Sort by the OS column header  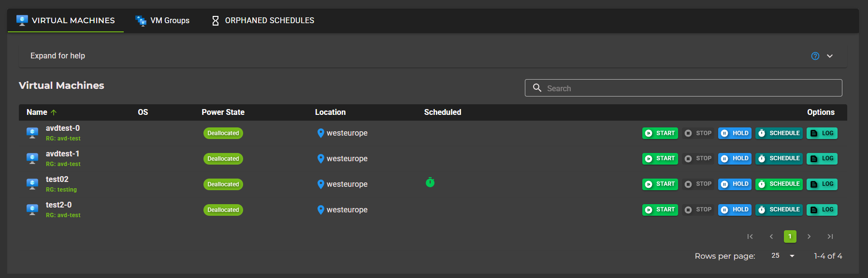[143, 112]
